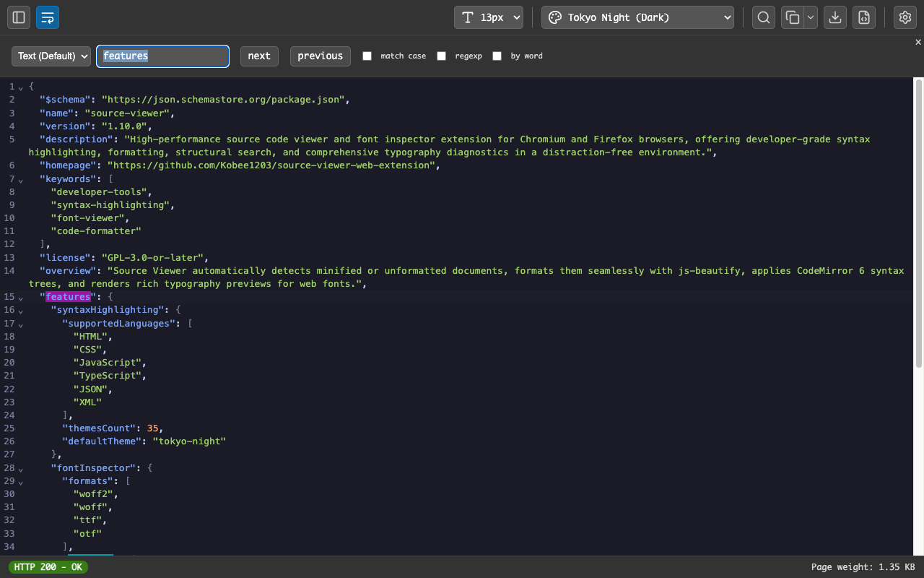Screen dimensions: 924x578
Task: Click the previous match button
Action: pos(321,56)
